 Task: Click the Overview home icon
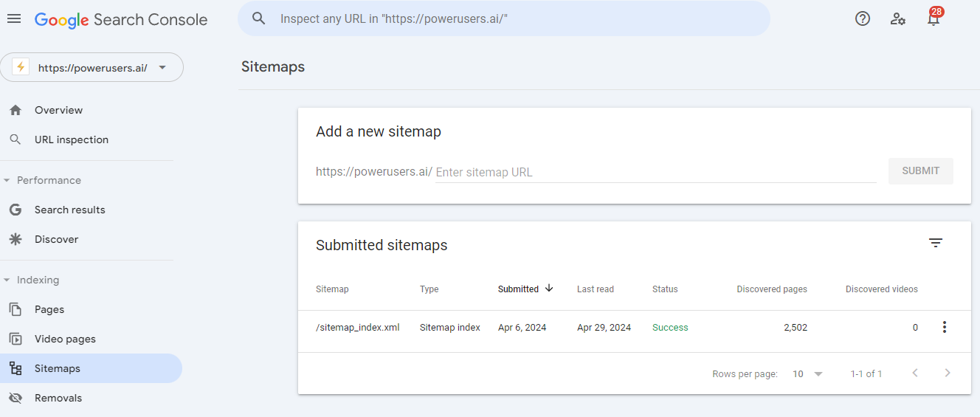tap(15, 110)
